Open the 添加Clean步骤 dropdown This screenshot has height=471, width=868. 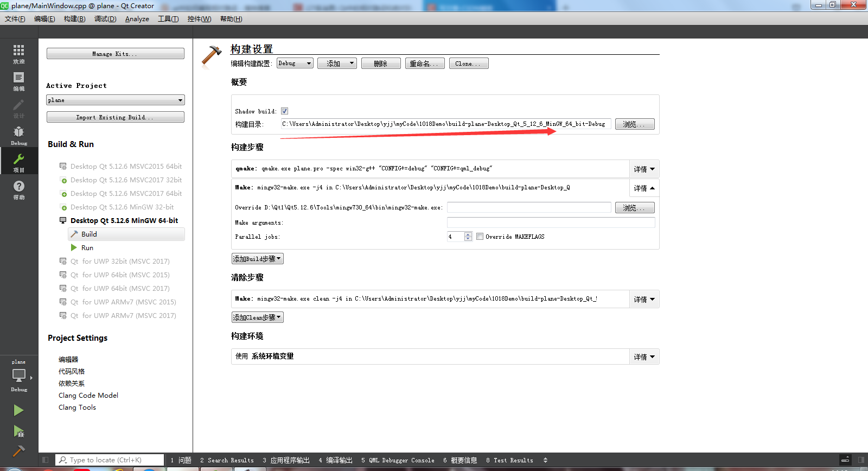[258, 317]
